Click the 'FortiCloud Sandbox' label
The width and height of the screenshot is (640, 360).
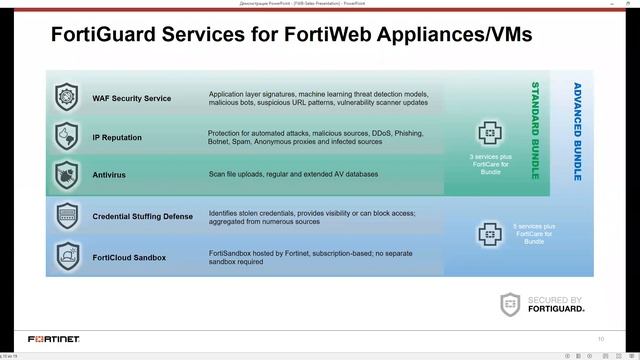(x=129, y=258)
